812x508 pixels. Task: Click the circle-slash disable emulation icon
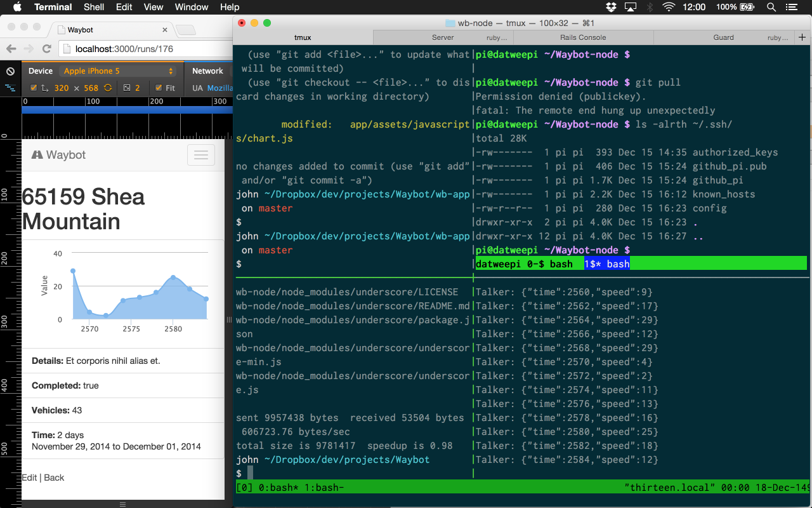pyautogui.click(x=10, y=71)
